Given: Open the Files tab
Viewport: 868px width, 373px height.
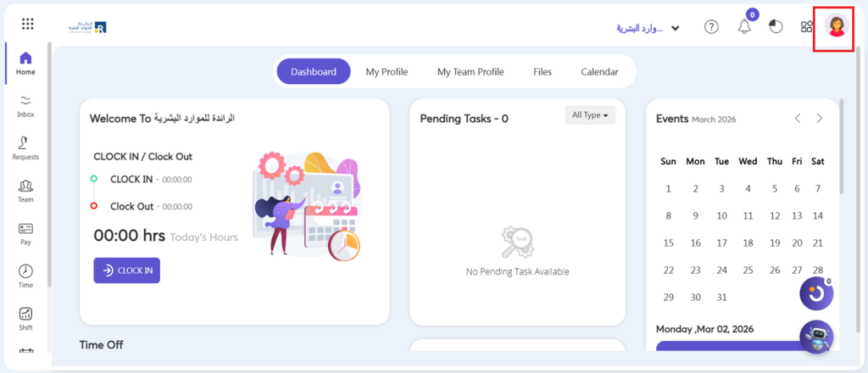Looking at the screenshot, I should (x=542, y=72).
